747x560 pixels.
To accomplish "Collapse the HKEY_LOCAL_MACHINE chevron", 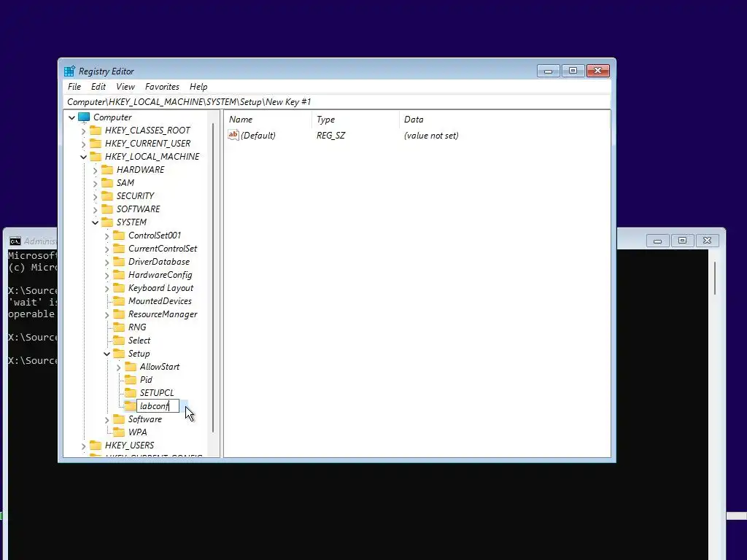I will (83, 157).
